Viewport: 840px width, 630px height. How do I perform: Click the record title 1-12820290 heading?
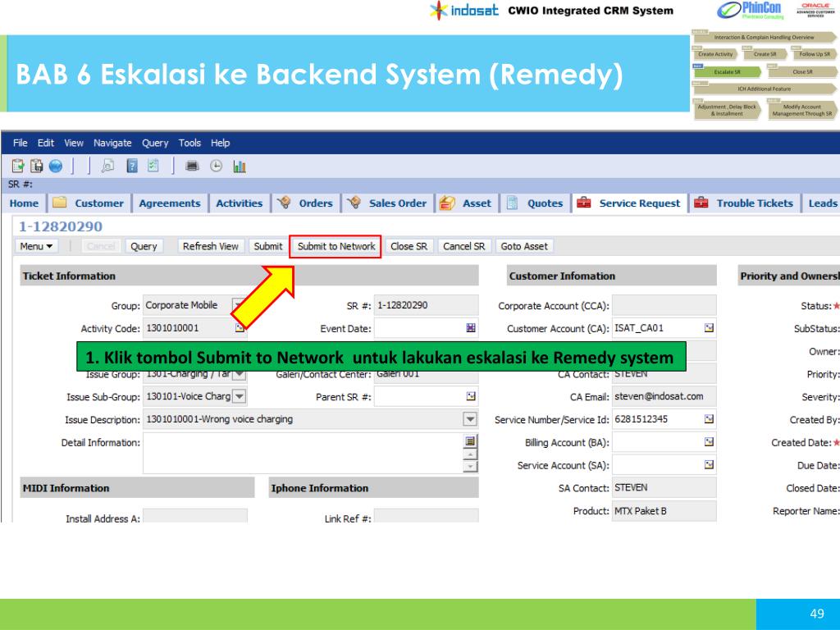click(61, 226)
